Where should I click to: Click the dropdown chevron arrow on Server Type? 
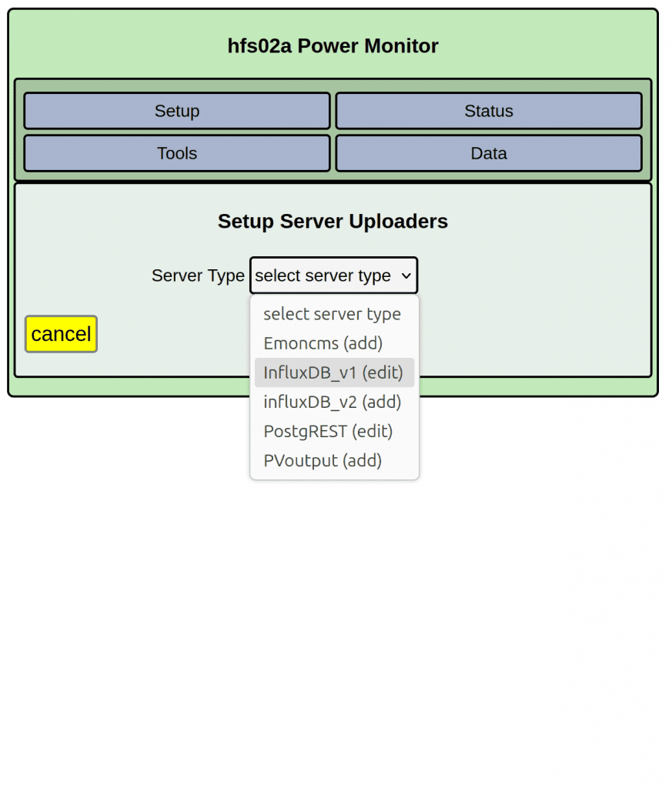(406, 275)
